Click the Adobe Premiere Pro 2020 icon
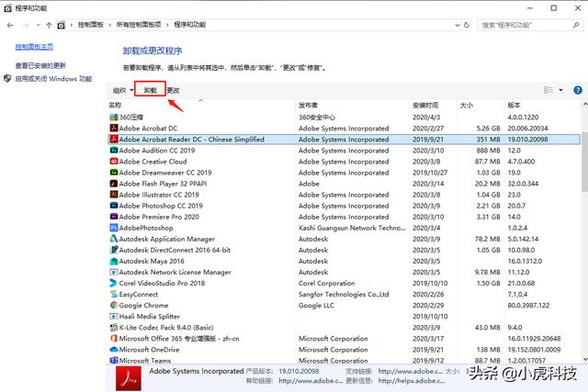The width and height of the screenshot is (588, 392). [114, 217]
